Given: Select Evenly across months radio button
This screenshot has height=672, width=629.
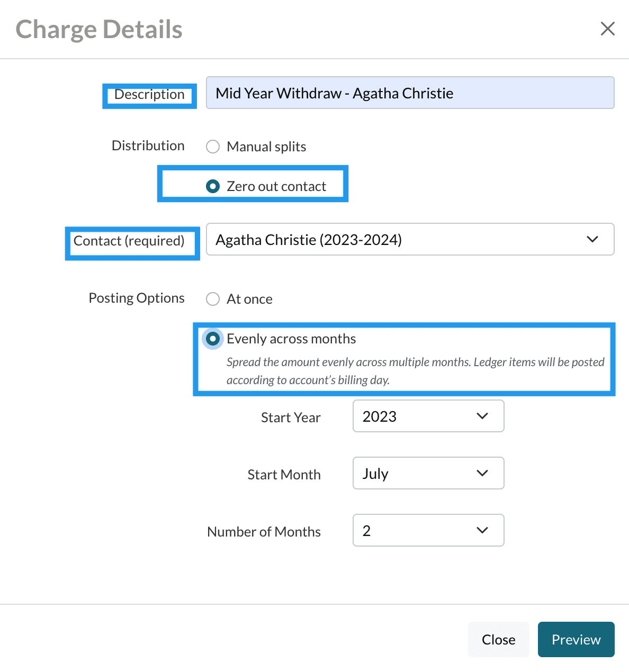Looking at the screenshot, I should tap(213, 339).
